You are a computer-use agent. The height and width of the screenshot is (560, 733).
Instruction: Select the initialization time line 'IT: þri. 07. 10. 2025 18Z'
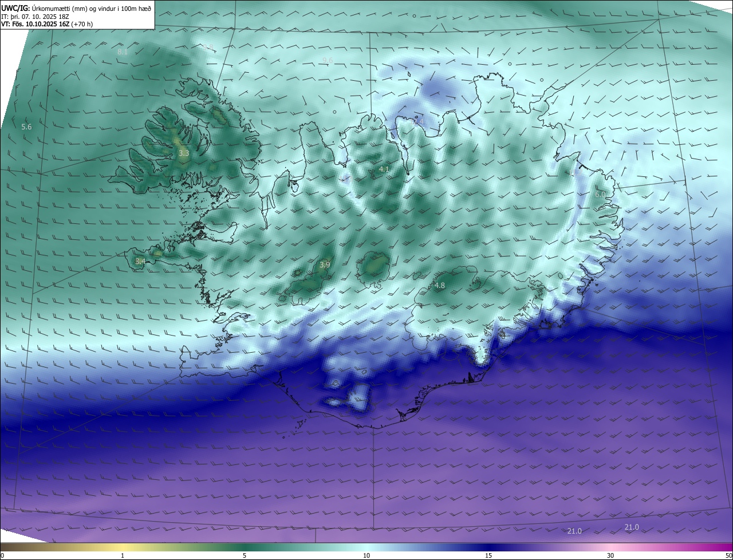35,17
